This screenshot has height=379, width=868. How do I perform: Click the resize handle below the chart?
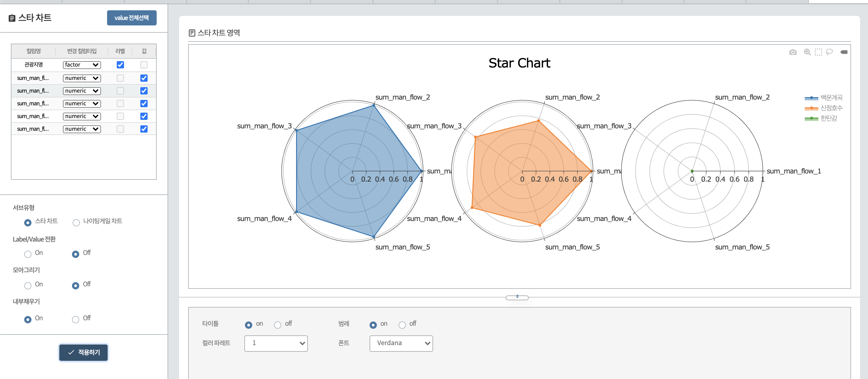click(x=517, y=297)
